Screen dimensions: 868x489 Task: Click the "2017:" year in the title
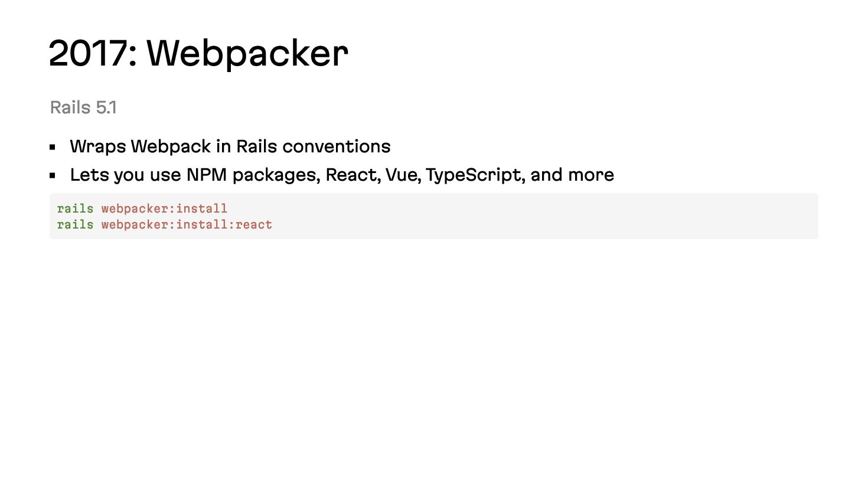(93, 53)
